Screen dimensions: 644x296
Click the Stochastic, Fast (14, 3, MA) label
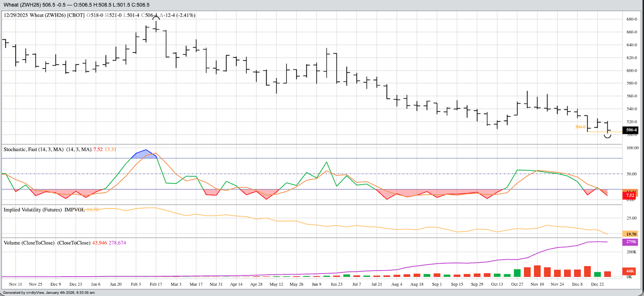[x=47, y=149]
